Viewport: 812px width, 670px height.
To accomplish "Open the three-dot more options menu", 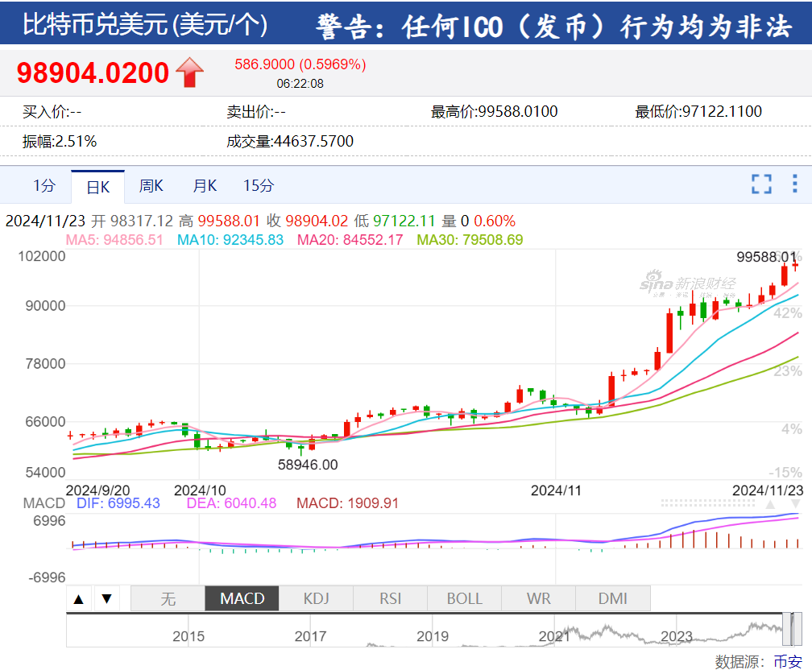I will click(x=796, y=184).
